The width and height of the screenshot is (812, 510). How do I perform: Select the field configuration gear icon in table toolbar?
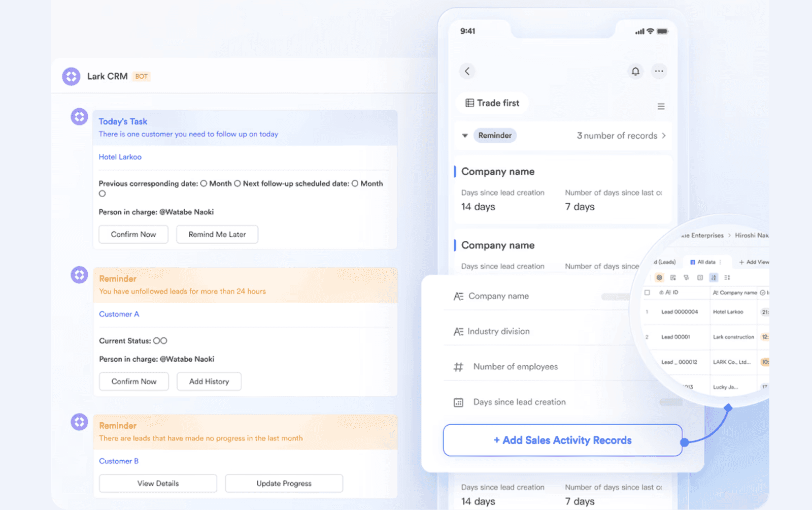(x=659, y=278)
